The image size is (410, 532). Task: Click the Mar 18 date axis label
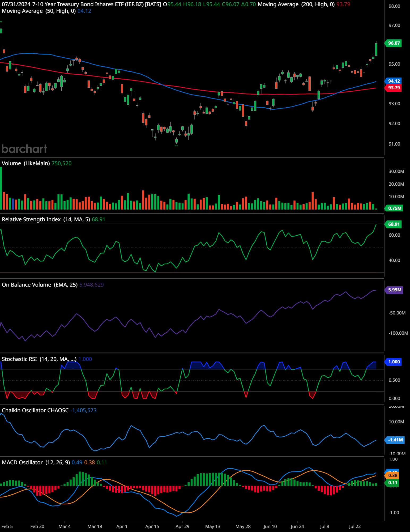coord(95,526)
